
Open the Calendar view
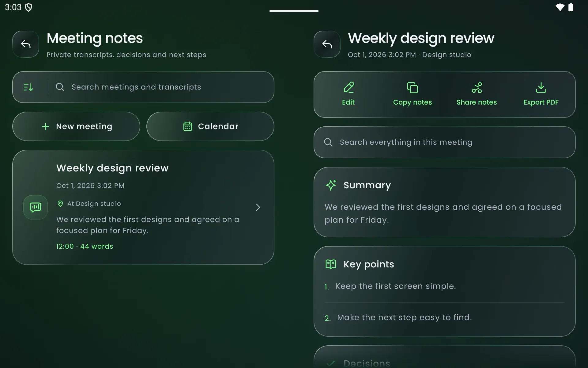210,126
